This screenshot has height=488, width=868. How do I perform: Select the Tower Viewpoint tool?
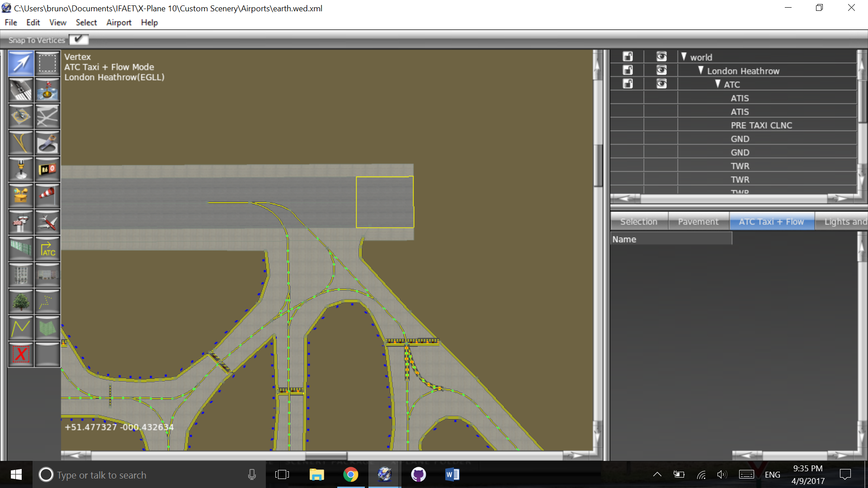(21, 222)
